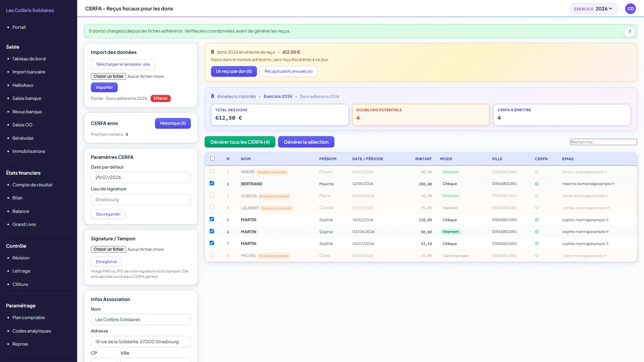Open Grand Livre in the sidebar

[x=24, y=224]
